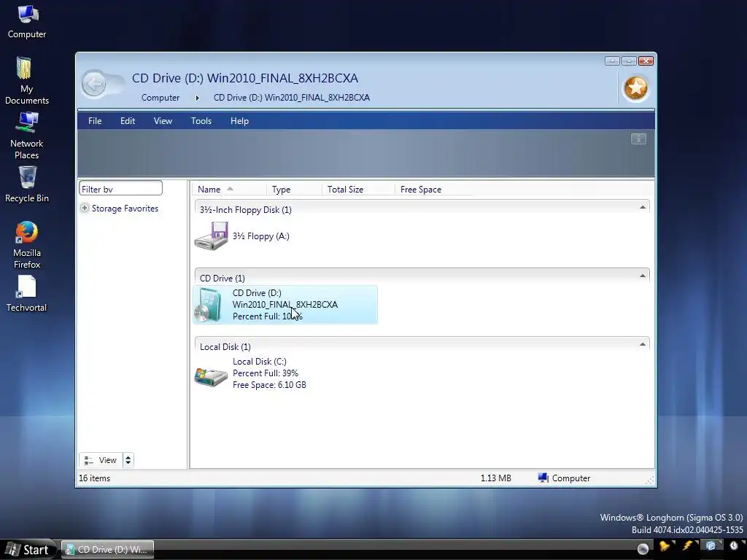Launch the Mozilla Firefox desktop shortcut
The width and height of the screenshot is (747, 560).
(27, 233)
